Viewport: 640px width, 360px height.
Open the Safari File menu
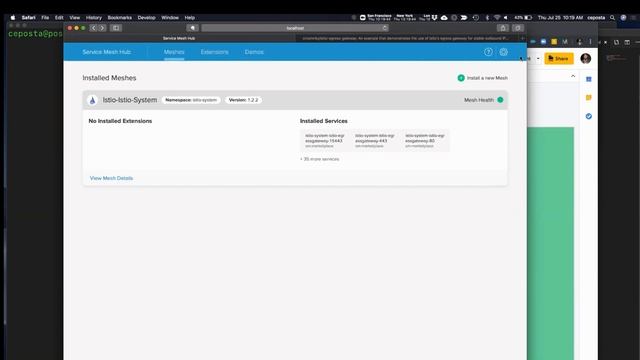[45, 18]
